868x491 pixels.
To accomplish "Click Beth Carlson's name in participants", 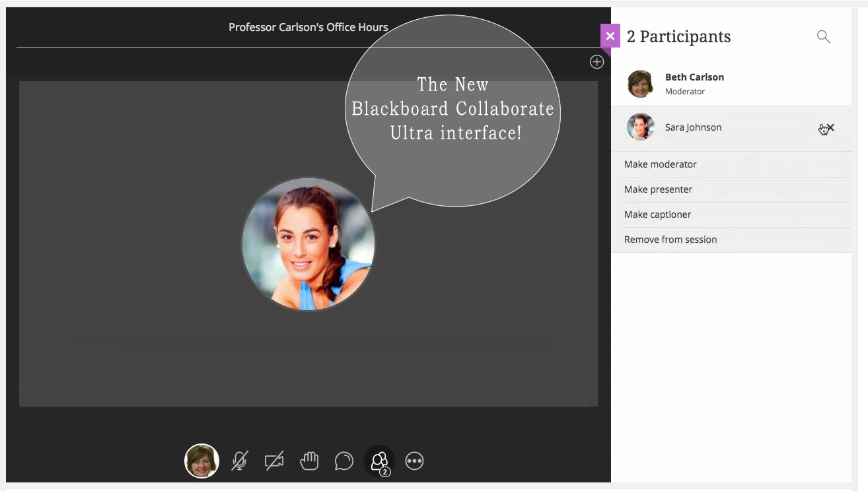I will (694, 77).
